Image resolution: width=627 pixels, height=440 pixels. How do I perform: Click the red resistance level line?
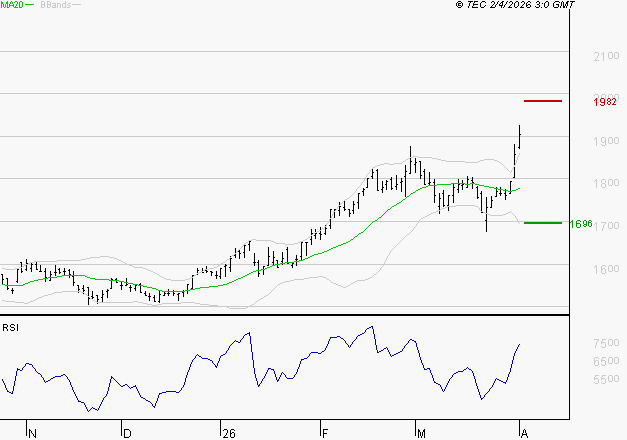pos(543,101)
